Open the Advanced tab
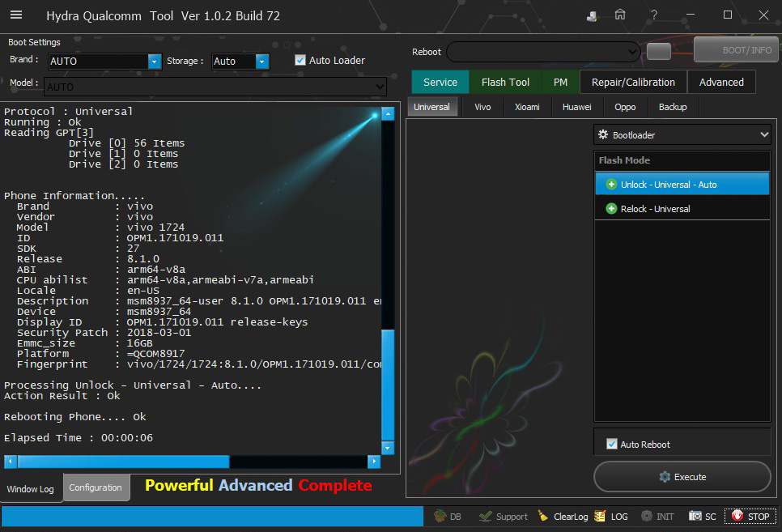 [x=721, y=83]
